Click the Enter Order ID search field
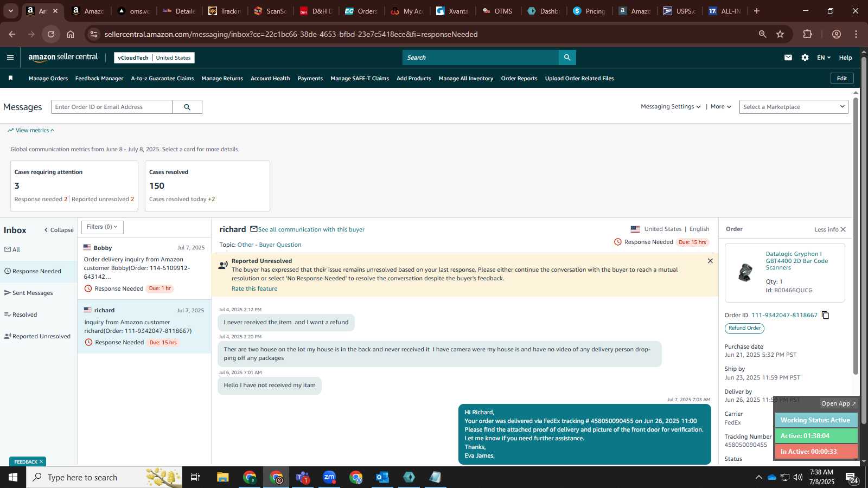Screen dimensions: 868x488 [112, 107]
